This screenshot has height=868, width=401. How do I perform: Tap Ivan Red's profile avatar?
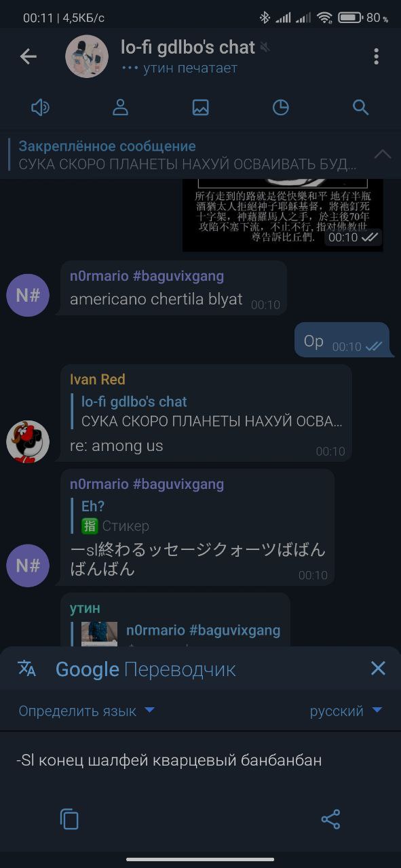point(28,442)
